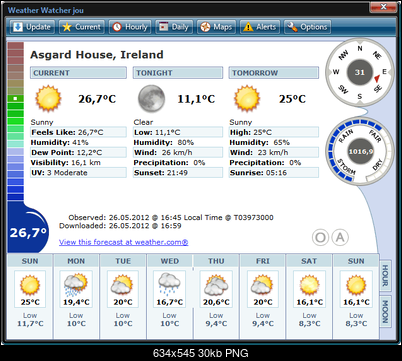Open the Daily forecast view
The image size is (402, 361).
174,27
